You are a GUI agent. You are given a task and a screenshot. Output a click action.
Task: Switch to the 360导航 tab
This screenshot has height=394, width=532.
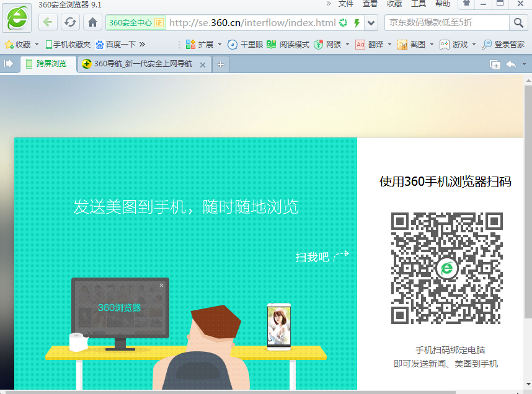143,65
